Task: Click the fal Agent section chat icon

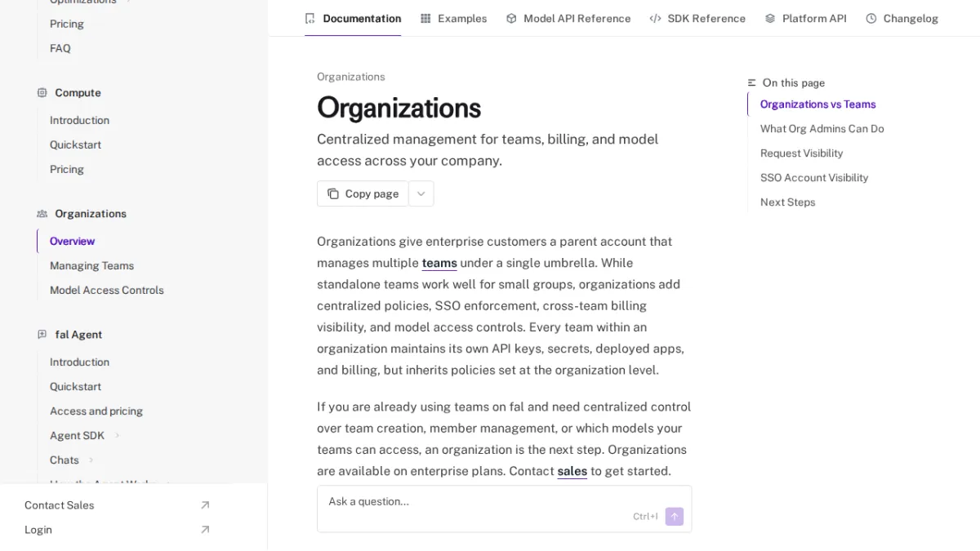Action: pos(42,334)
